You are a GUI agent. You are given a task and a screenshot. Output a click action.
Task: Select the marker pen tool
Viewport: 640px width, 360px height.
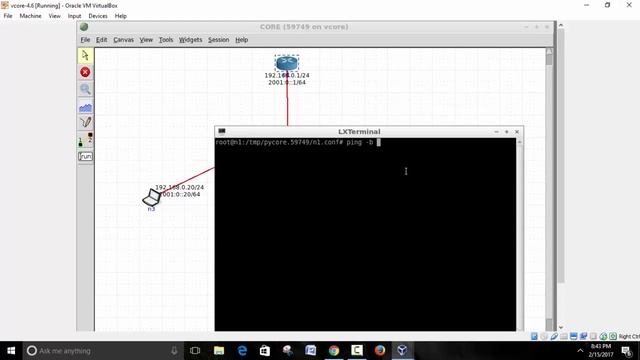85,122
